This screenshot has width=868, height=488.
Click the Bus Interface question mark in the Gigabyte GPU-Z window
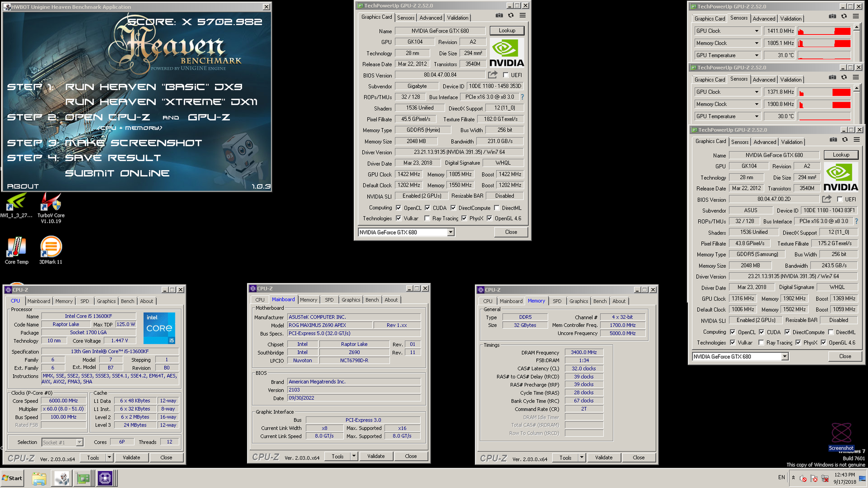(x=523, y=97)
